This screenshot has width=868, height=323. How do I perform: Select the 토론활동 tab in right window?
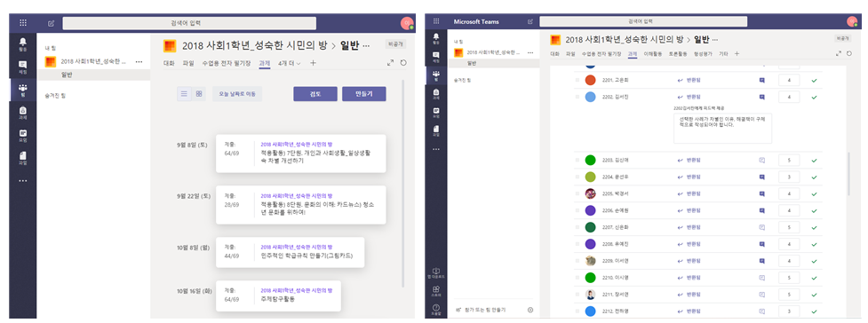coord(678,53)
